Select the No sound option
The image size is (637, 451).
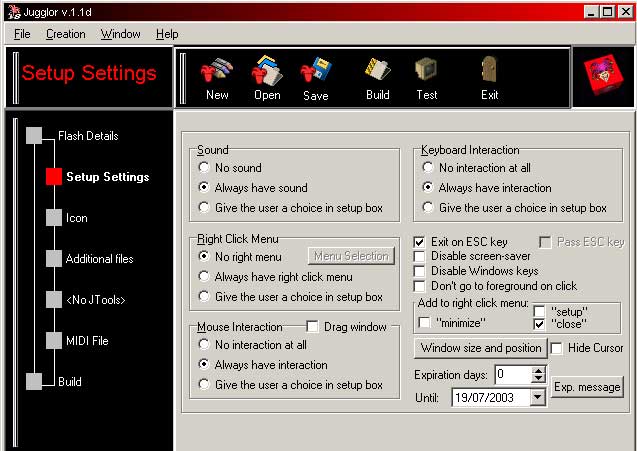204,167
